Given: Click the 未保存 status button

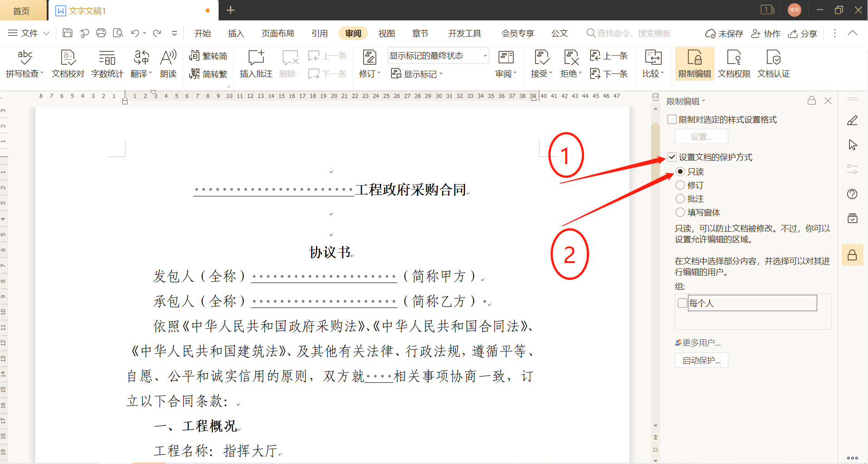Looking at the screenshot, I should (724, 33).
